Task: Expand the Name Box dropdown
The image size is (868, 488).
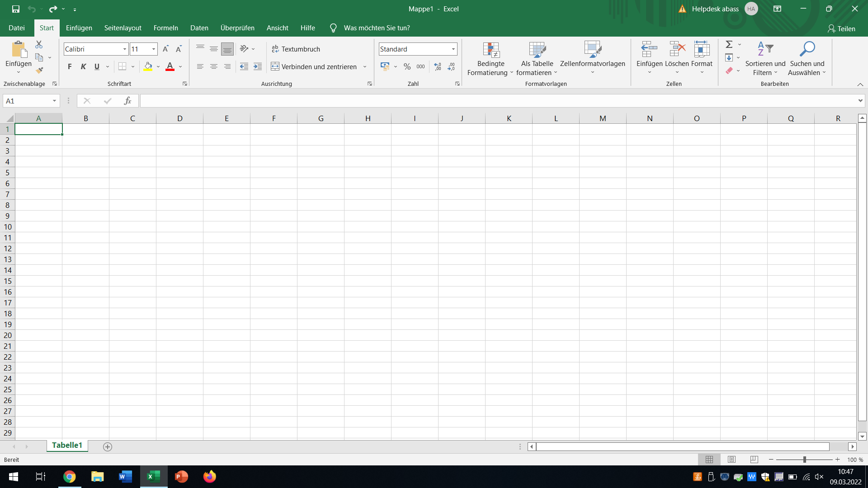Action: (x=54, y=101)
